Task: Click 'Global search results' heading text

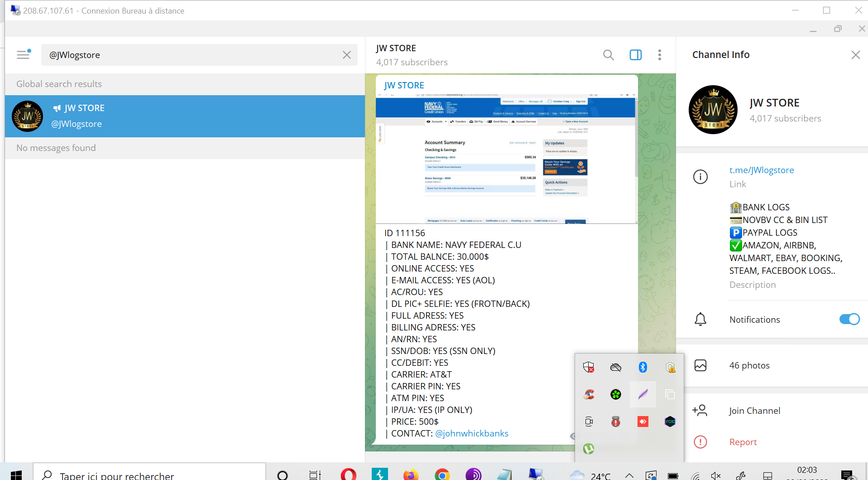Action: [x=59, y=84]
